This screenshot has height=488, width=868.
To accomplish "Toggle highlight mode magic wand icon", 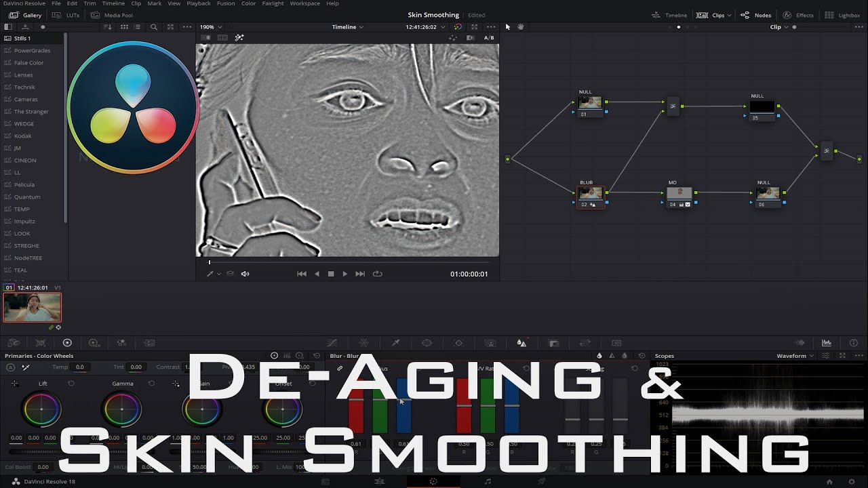I will [239, 38].
